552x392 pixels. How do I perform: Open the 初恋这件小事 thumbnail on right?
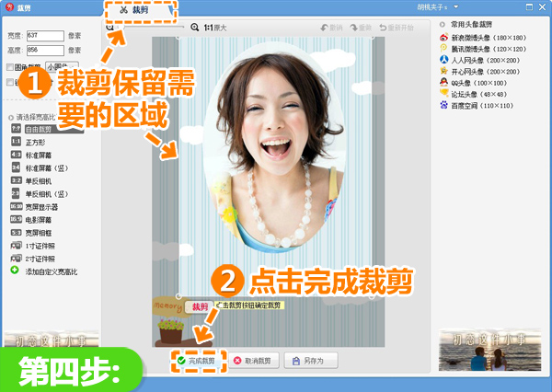coord(489,350)
